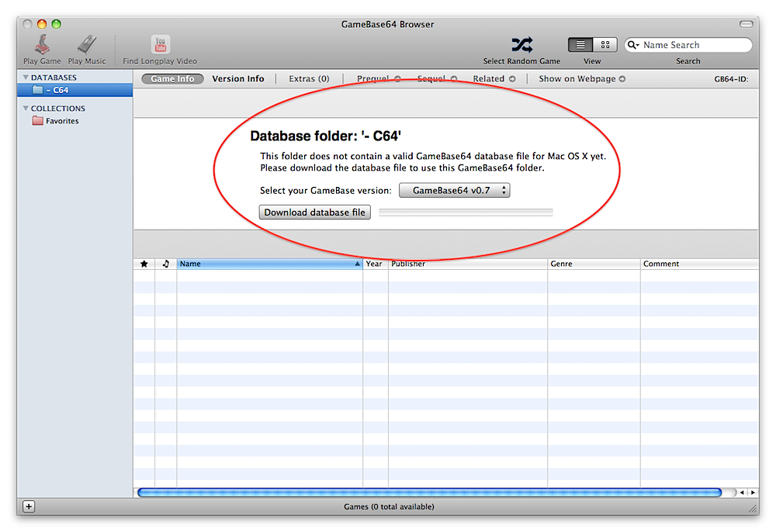Click the horizontal scrollbar thumb
The height and width of the screenshot is (532, 776).
click(430, 492)
